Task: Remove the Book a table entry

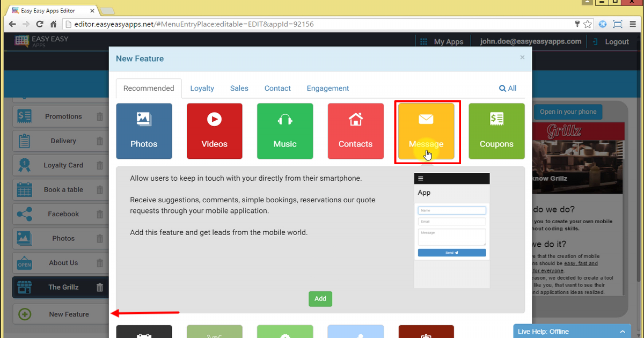Action: pos(100,190)
